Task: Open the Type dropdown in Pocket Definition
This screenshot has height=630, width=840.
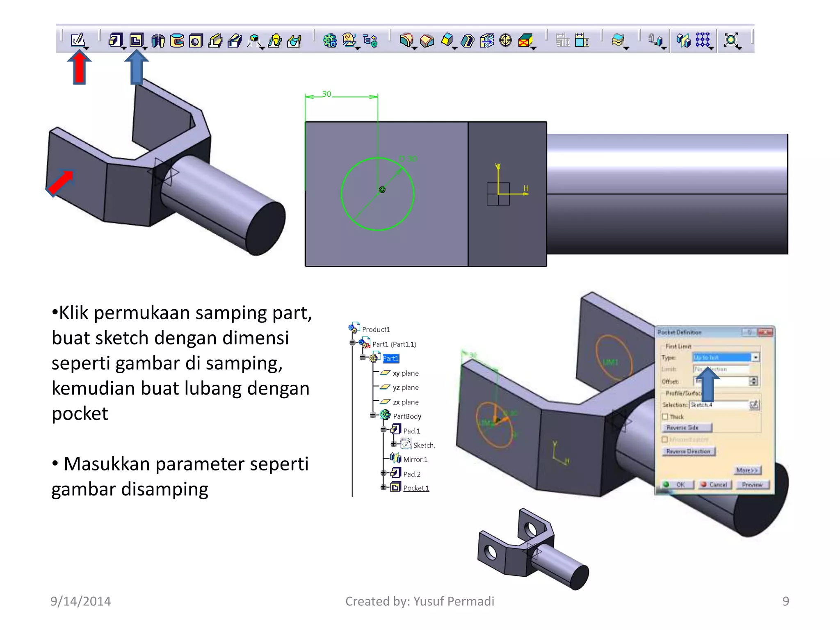Action: tap(755, 357)
